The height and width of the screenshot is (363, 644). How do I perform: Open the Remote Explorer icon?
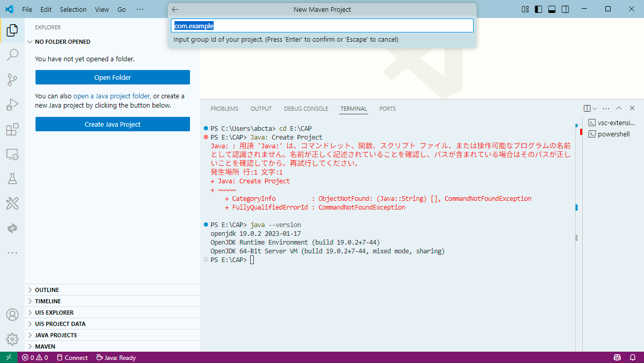pyautogui.click(x=12, y=154)
